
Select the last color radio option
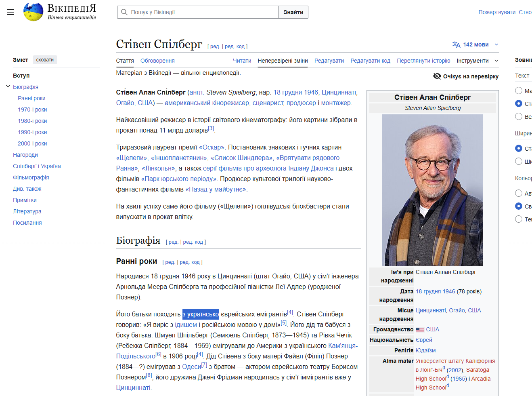click(519, 219)
